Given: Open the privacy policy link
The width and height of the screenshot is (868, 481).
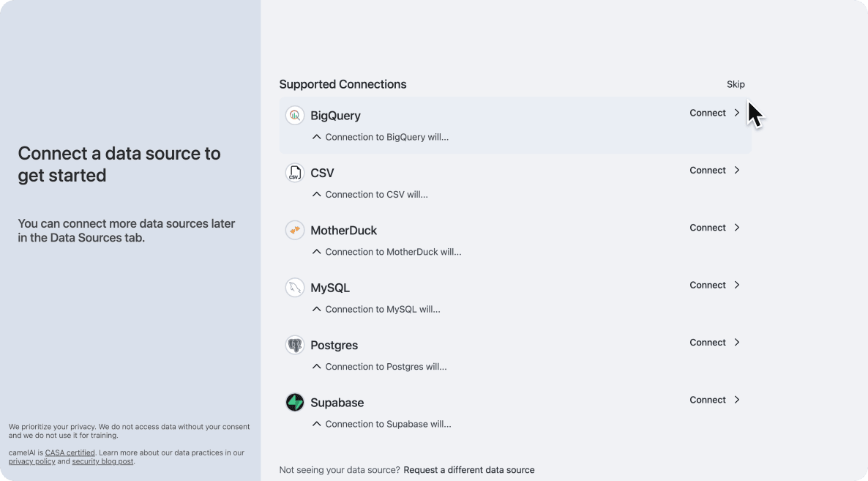Looking at the screenshot, I should (x=31, y=462).
